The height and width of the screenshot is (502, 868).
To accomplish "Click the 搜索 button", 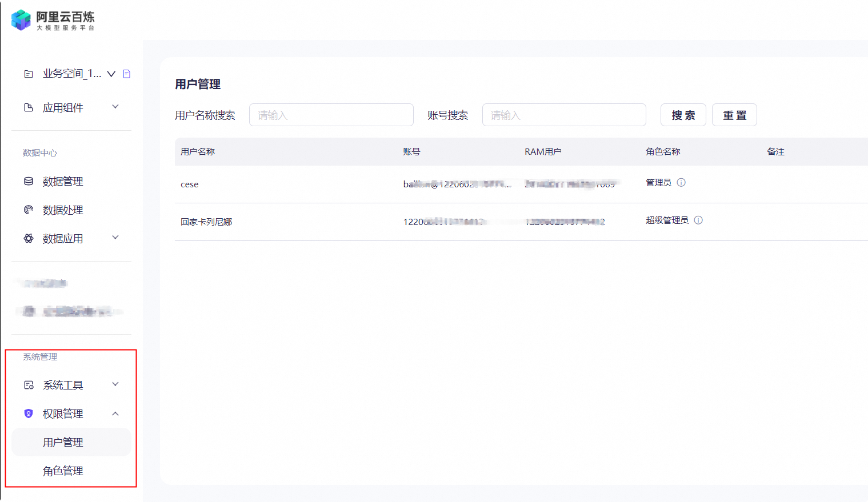I will click(x=683, y=115).
